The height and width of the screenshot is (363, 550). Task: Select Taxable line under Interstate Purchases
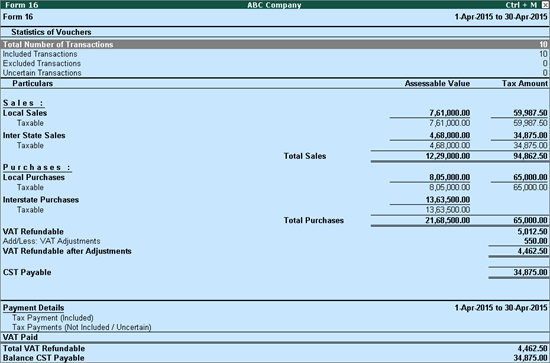click(275, 210)
